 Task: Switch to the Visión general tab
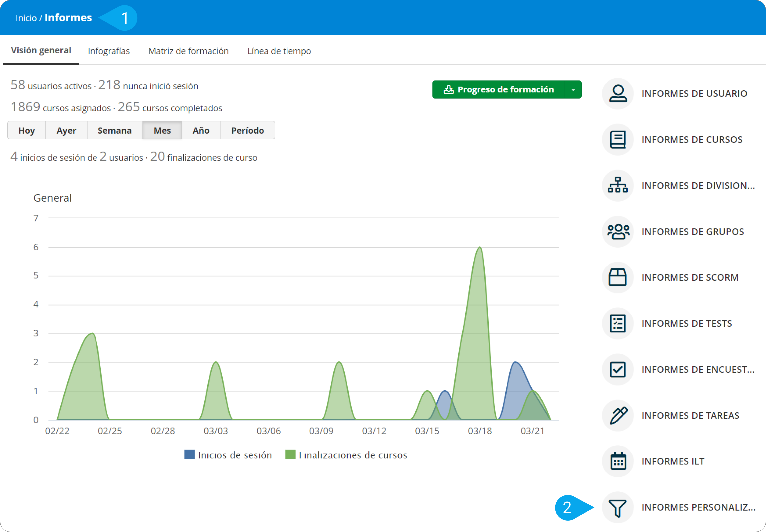(x=41, y=50)
